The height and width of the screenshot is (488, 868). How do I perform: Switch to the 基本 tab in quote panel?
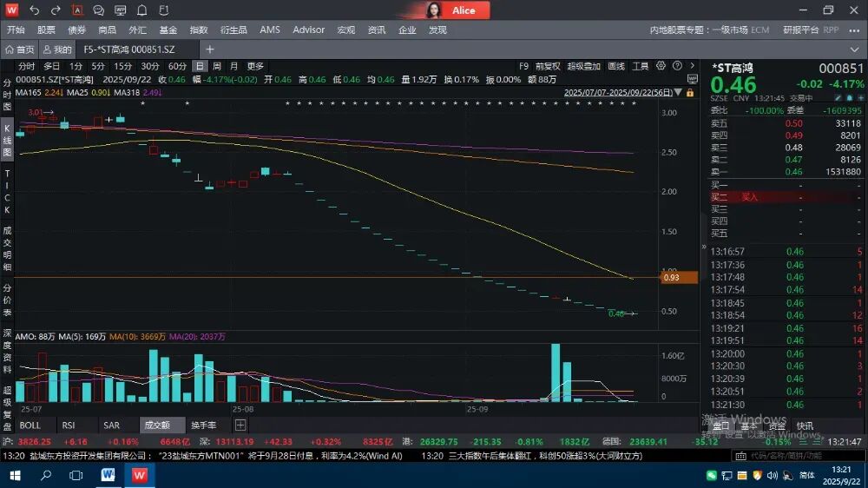pyautogui.click(x=748, y=426)
